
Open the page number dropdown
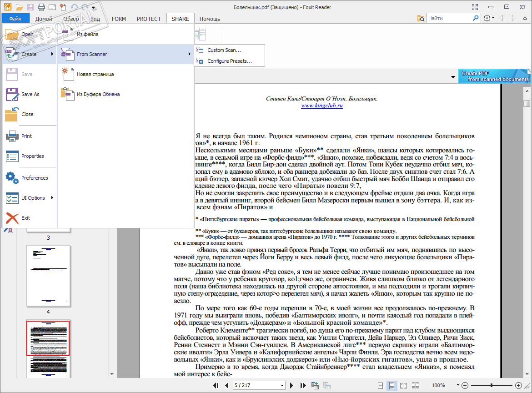pos(282,386)
